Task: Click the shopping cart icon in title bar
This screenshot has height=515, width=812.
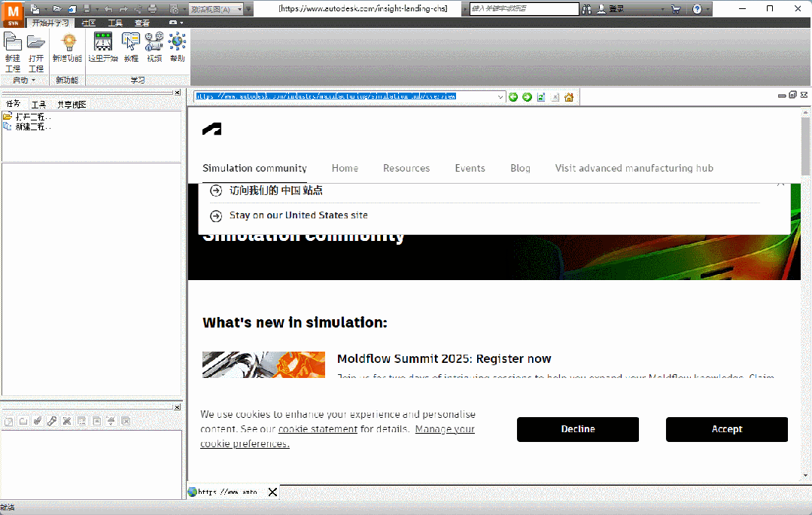Action: click(x=676, y=9)
